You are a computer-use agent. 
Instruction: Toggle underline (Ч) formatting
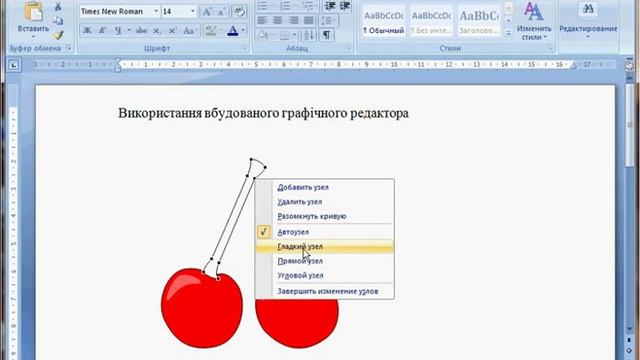(x=118, y=31)
